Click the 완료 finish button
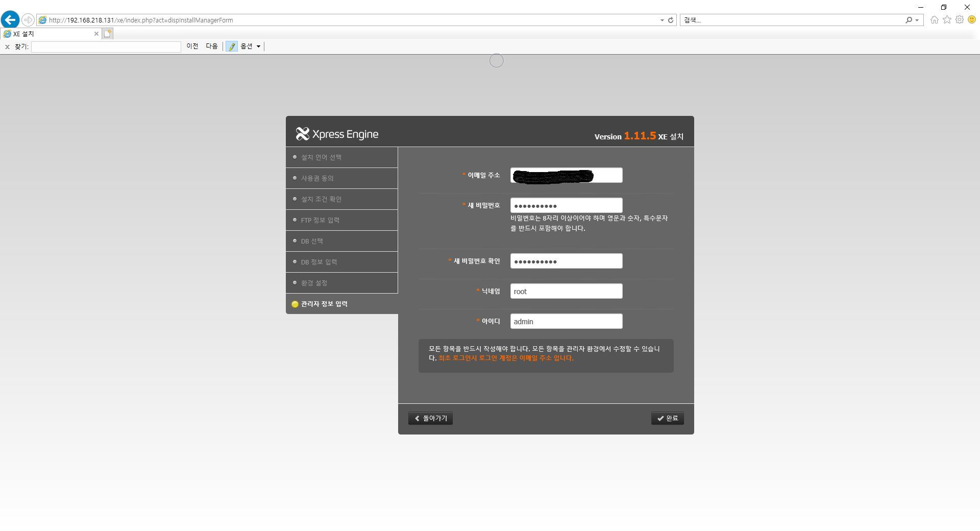The height and width of the screenshot is (531, 980). point(667,418)
